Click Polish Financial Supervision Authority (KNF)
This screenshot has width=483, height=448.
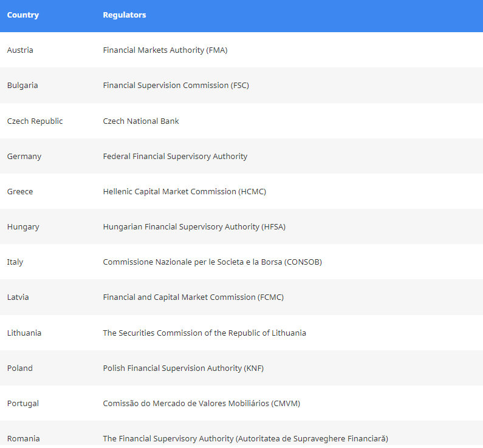tap(183, 368)
